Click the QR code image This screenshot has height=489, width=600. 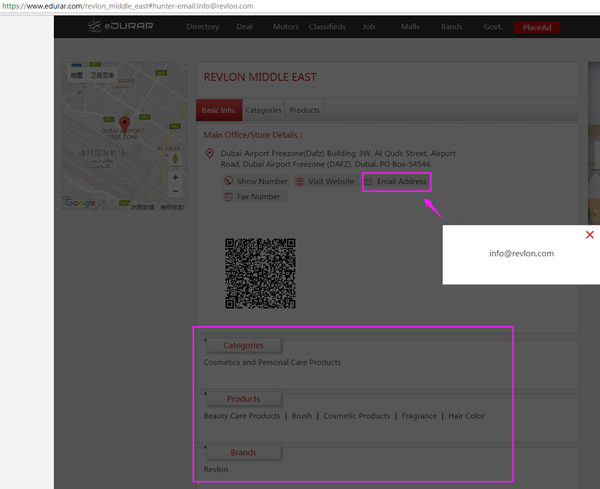point(260,273)
